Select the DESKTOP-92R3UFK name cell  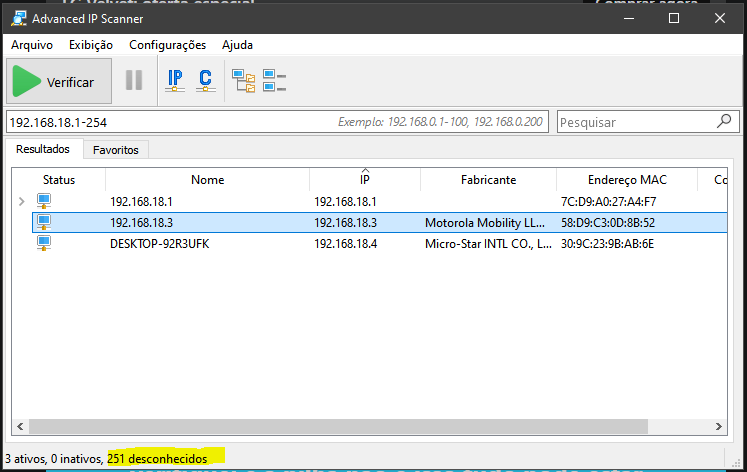coord(160,244)
